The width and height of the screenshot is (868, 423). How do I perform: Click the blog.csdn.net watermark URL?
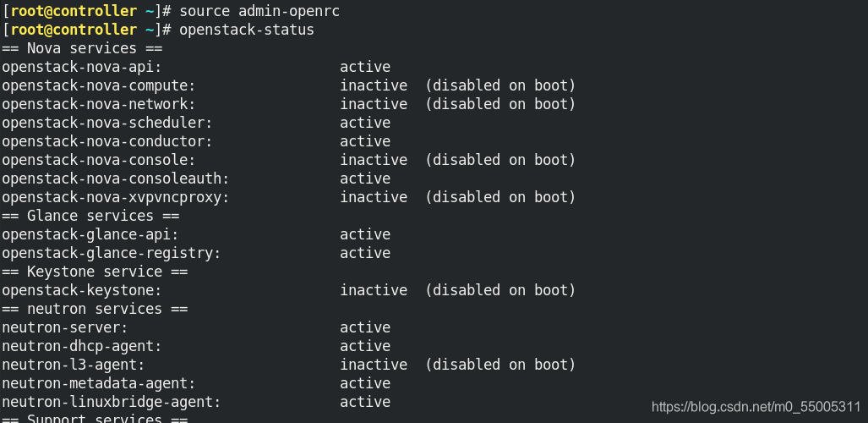[756, 407]
